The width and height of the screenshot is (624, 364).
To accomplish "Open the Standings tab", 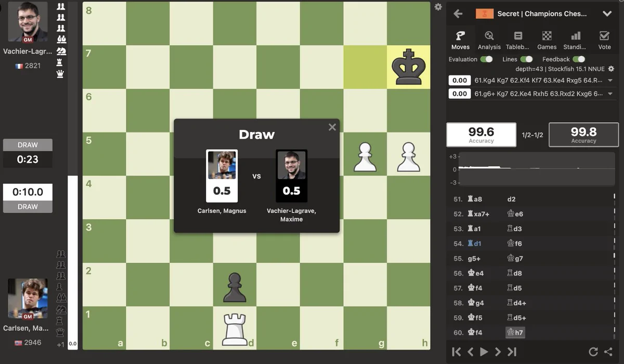I will coord(575,40).
